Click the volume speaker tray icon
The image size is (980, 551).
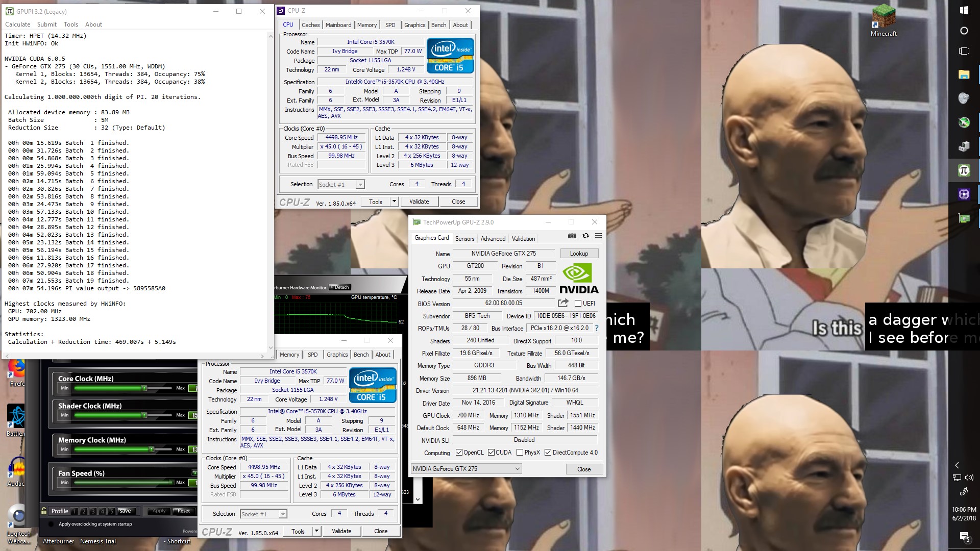pyautogui.click(x=969, y=478)
